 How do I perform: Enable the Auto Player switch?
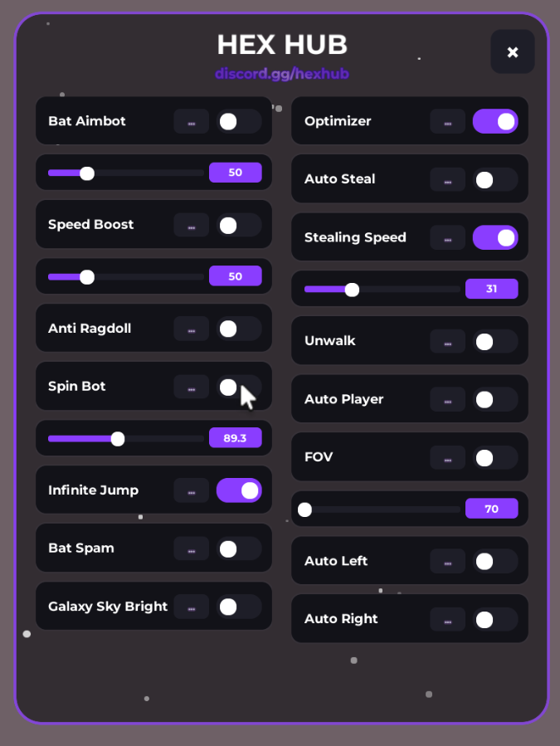495,400
